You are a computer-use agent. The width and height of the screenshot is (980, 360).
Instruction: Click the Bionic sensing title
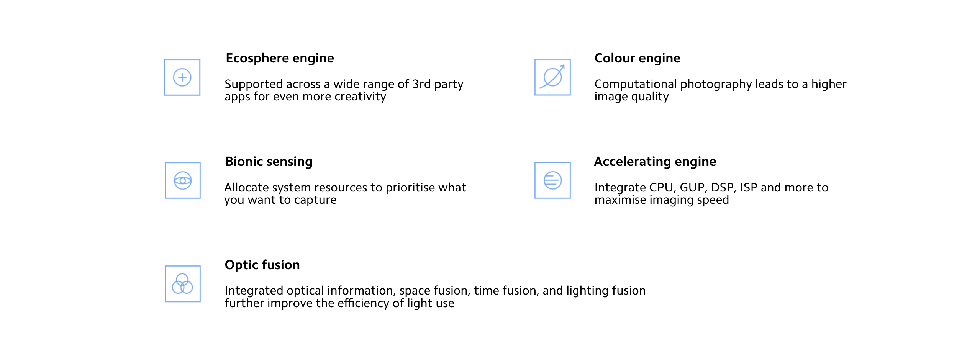point(269,162)
